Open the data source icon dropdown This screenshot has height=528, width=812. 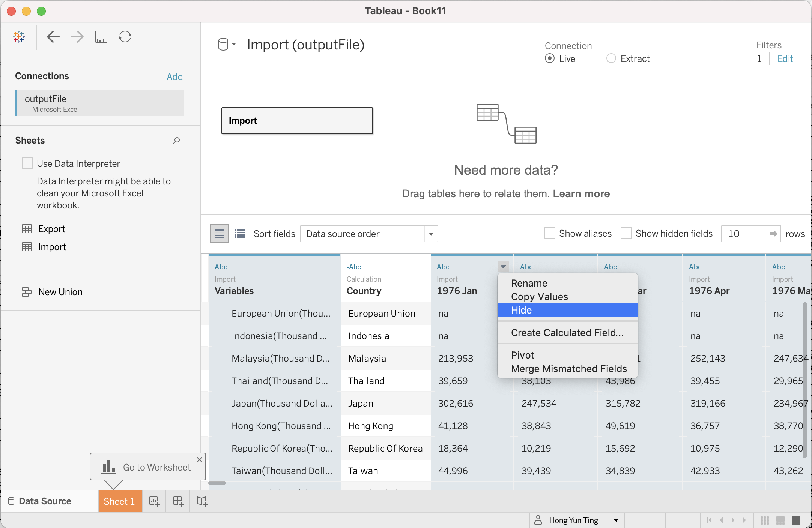click(227, 45)
